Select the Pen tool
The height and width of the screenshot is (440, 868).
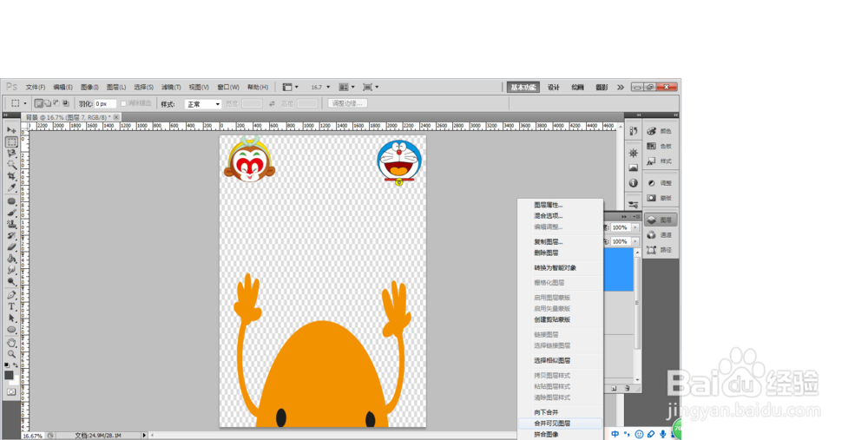pos(11,295)
